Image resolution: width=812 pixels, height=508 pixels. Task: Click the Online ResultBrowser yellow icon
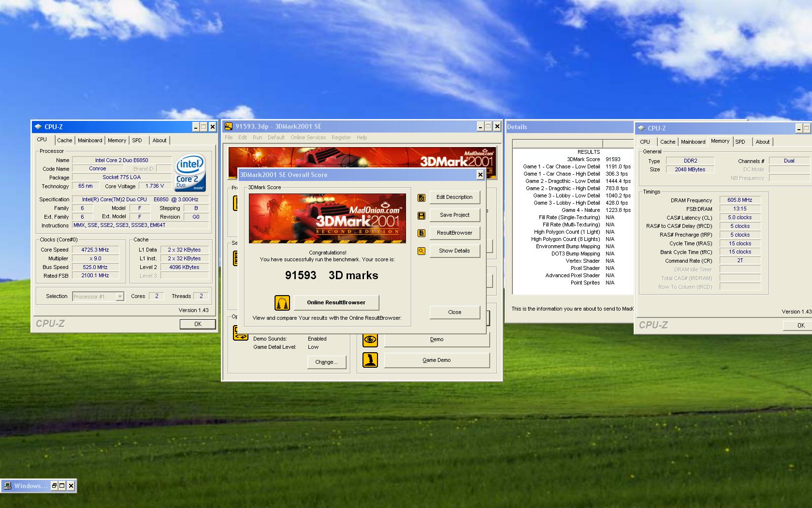click(x=282, y=303)
